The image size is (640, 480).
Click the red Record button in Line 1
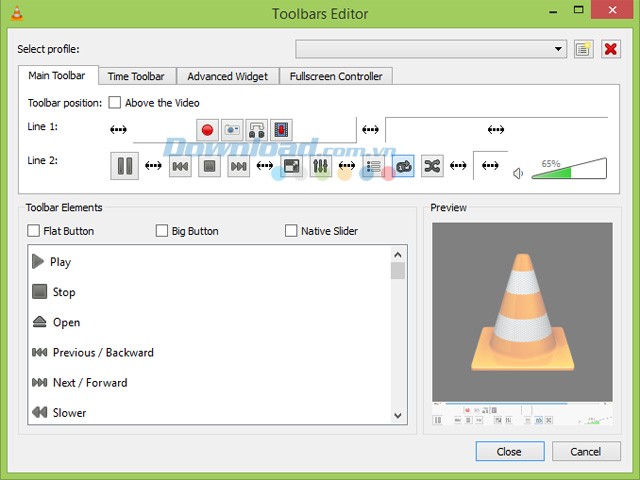[x=207, y=129]
